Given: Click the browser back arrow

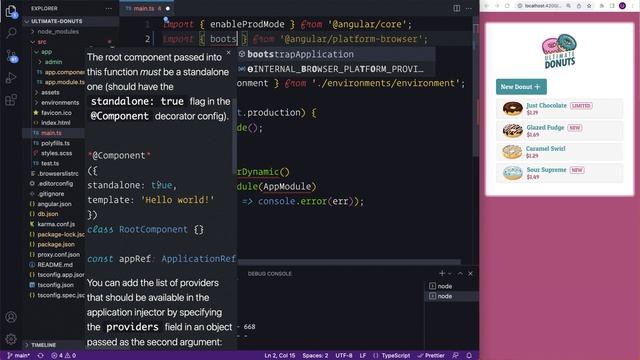Looking at the screenshot, I should point(487,6).
